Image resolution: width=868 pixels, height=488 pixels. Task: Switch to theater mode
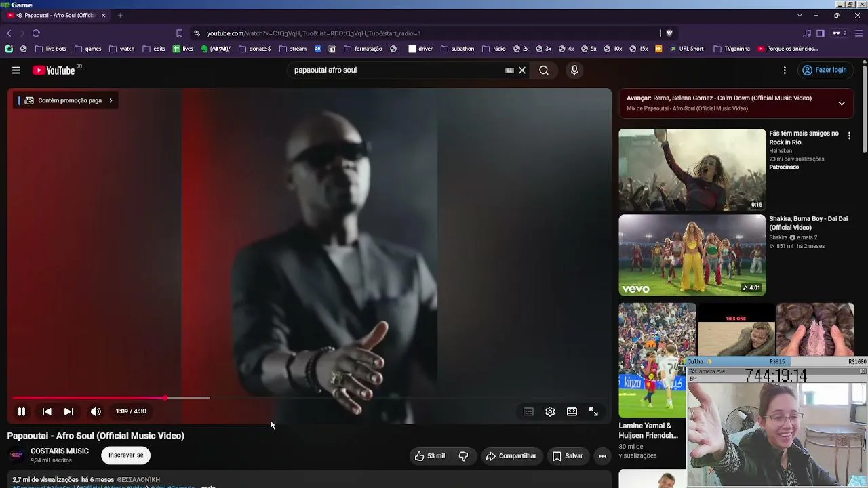[x=572, y=411]
